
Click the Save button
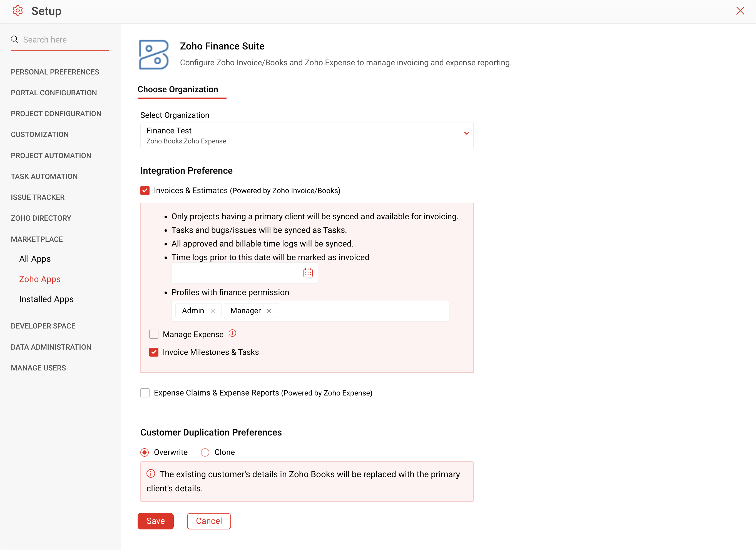pos(155,521)
